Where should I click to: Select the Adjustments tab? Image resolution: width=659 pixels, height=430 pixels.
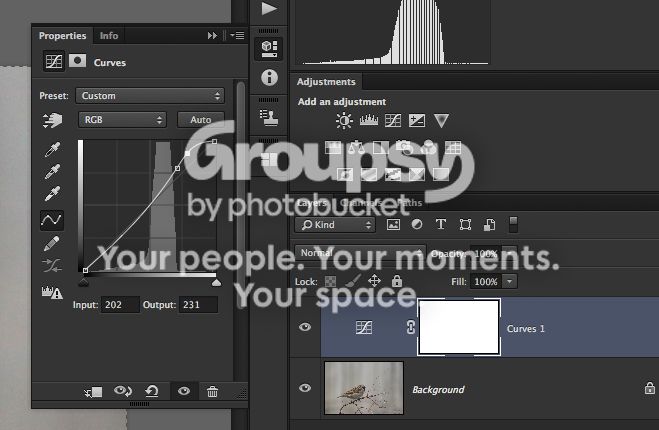(x=326, y=82)
